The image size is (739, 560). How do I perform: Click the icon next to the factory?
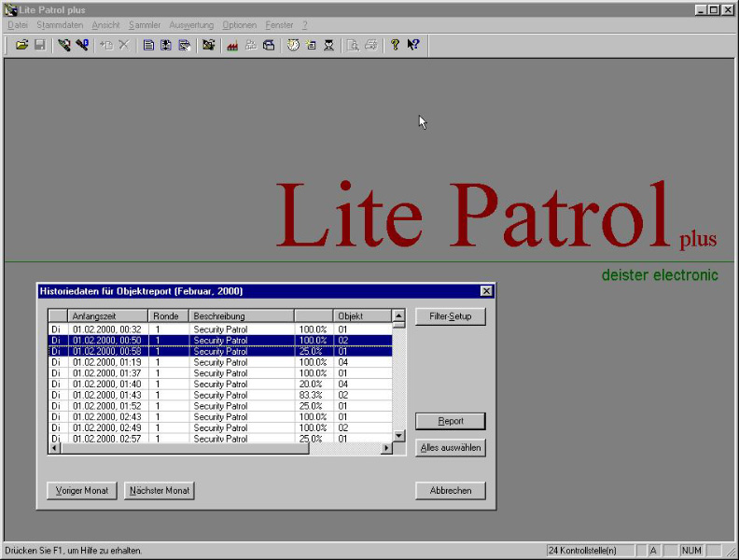pyautogui.click(x=208, y=45)
